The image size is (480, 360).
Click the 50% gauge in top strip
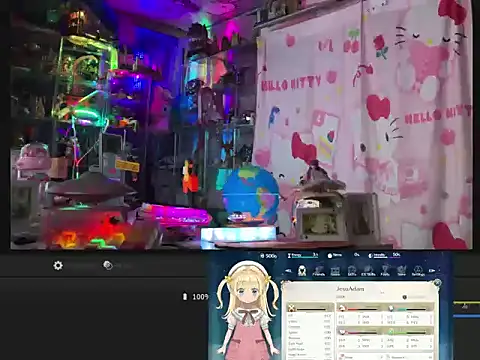[x=384, y=255]
